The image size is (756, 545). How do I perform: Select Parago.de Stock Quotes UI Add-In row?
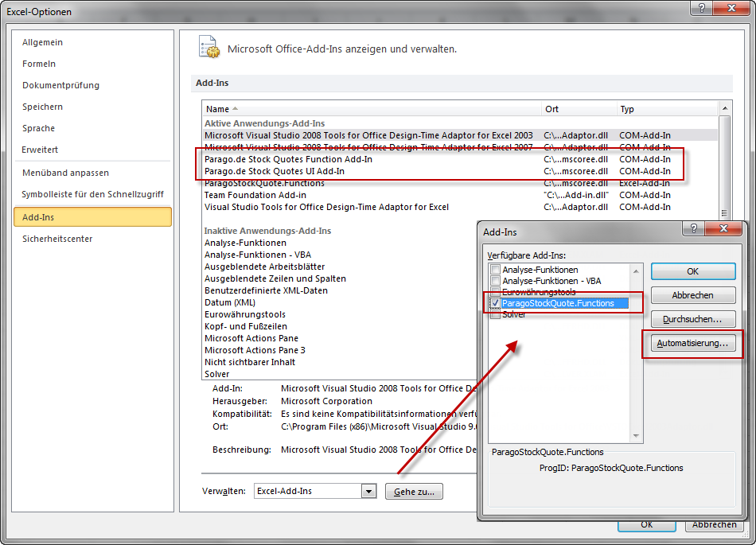pyautogui.click(x=275, y=171)
